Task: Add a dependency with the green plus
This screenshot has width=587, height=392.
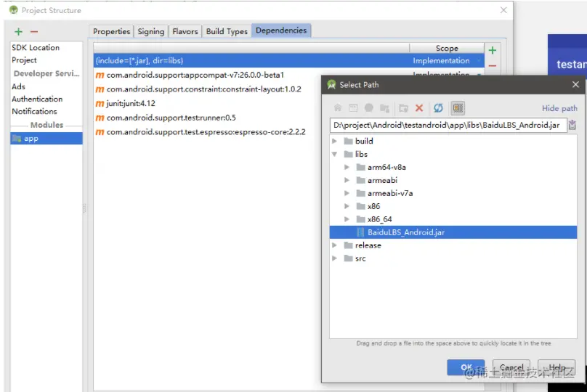Action: pos(493,50)
